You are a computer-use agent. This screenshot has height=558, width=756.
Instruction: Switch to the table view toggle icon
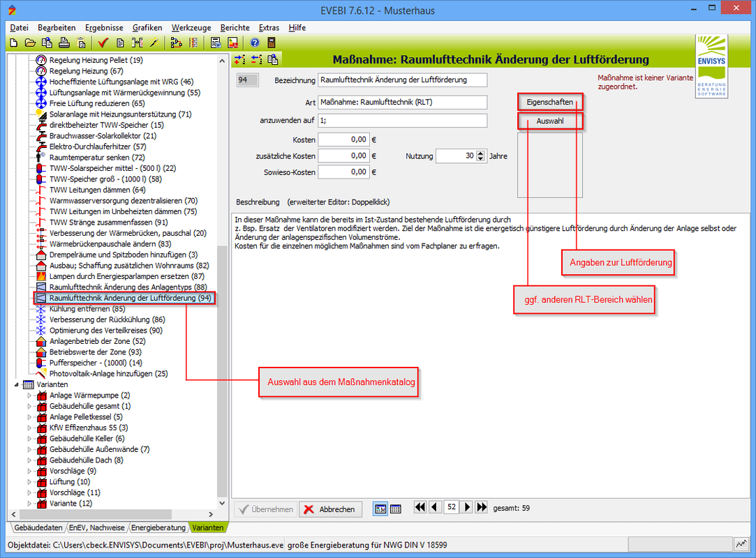(x=396, y=508)
